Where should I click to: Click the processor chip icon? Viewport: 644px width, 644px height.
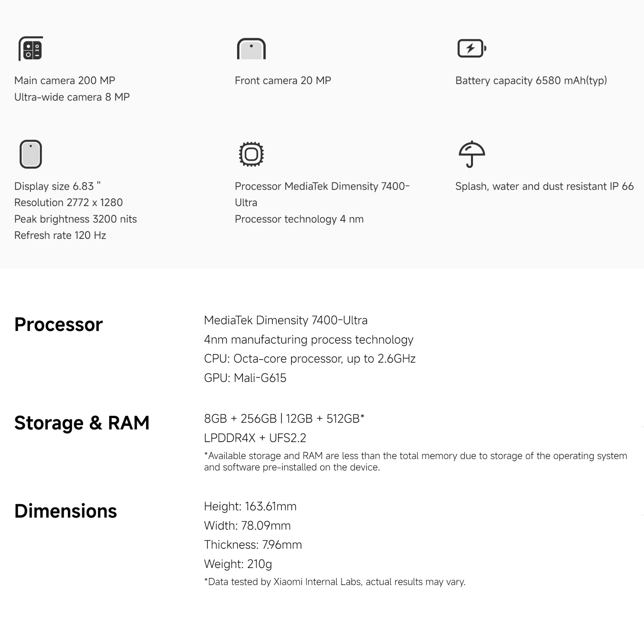[x=251, y=154]
